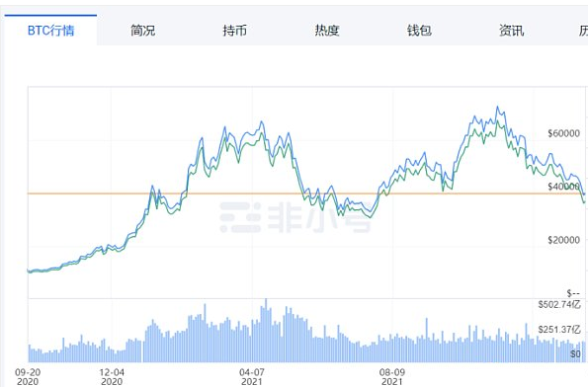Image resolution: width=588 pixels, height=387 pixels.
Task: Click the $40000 price axis label
Action: coord(563,187)
